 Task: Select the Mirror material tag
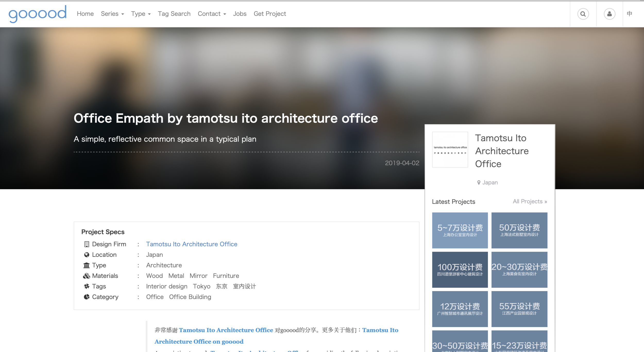[198, 276]
